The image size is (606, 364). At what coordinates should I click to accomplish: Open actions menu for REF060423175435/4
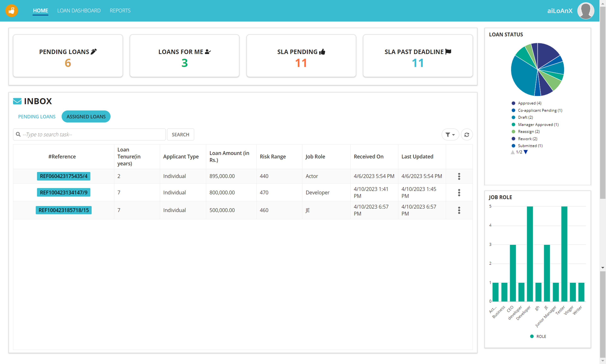[459, 176]
